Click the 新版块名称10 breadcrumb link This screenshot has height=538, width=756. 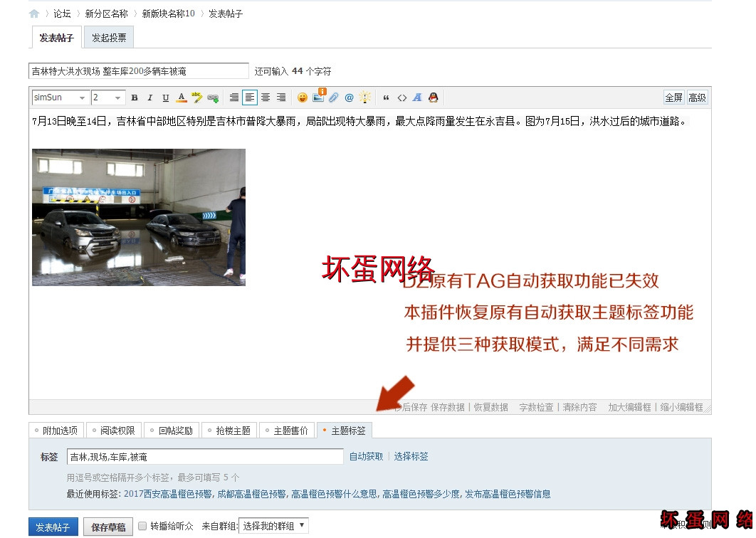[x=168, y=14]
